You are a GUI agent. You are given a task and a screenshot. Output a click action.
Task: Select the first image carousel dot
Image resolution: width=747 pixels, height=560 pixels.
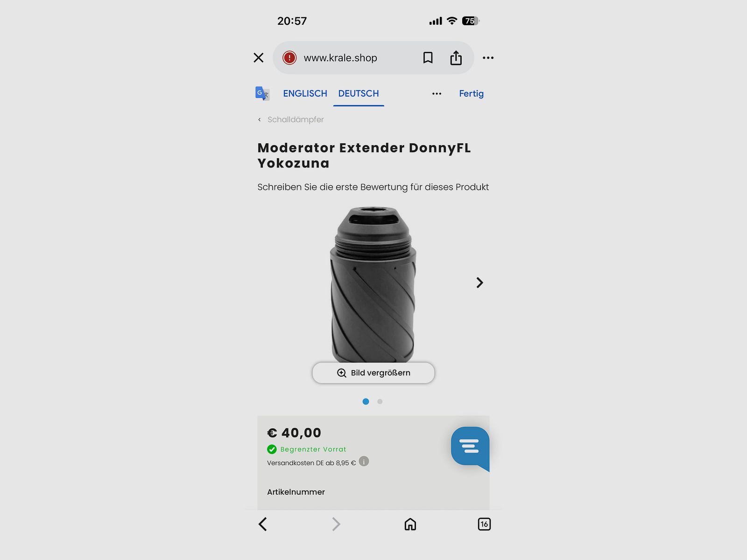click(x=366, y=401)
